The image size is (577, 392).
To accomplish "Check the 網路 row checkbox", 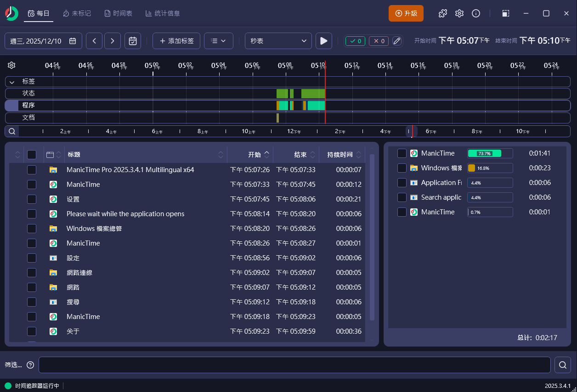I will [x=32, y=287].
